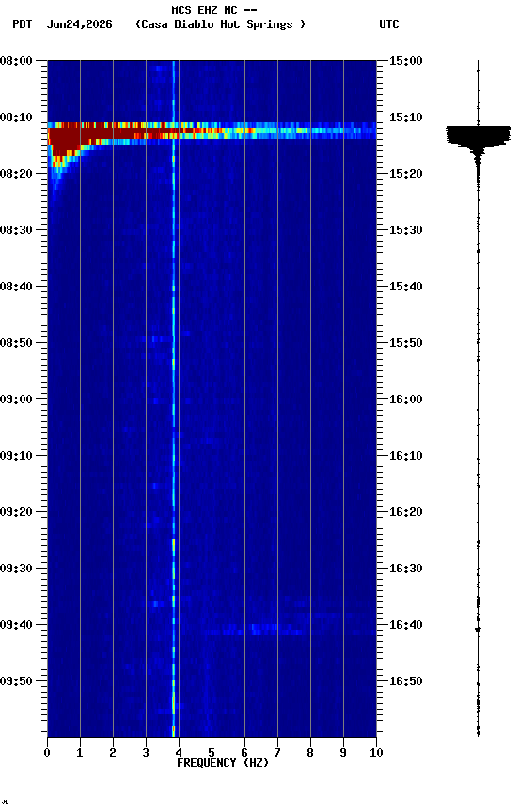Click the 'UTC' timezone label
The width and height of the screenshot is (519, 812).
pos(389,24)
